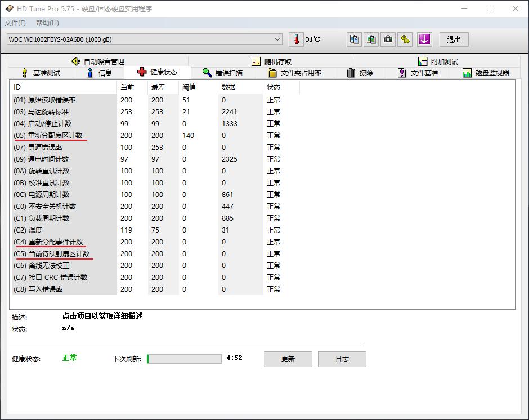Click the 文件基准 tab icon

pyautogui.click(x=402, y=73)
